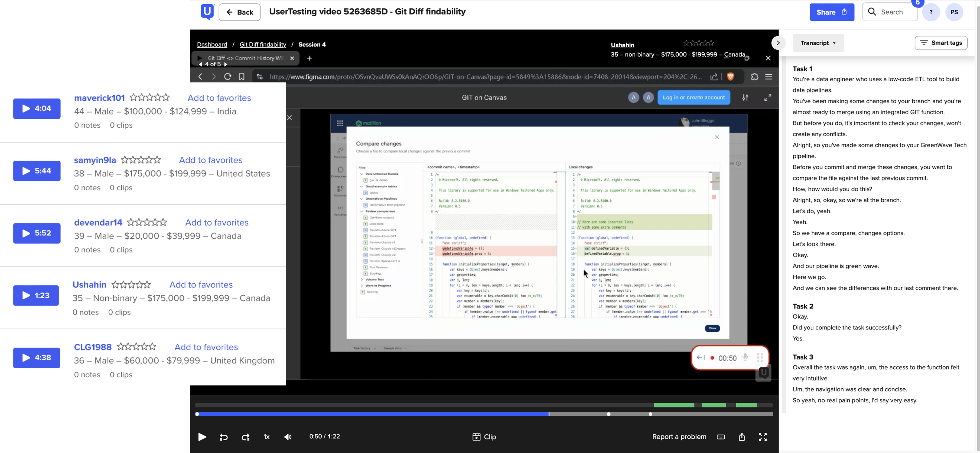The width and height of the screenshot is (980, 453).
Task: Open keyboard shortcuts icon beside Report a problem
Action: pyautogui.click(x=721, y=437)
